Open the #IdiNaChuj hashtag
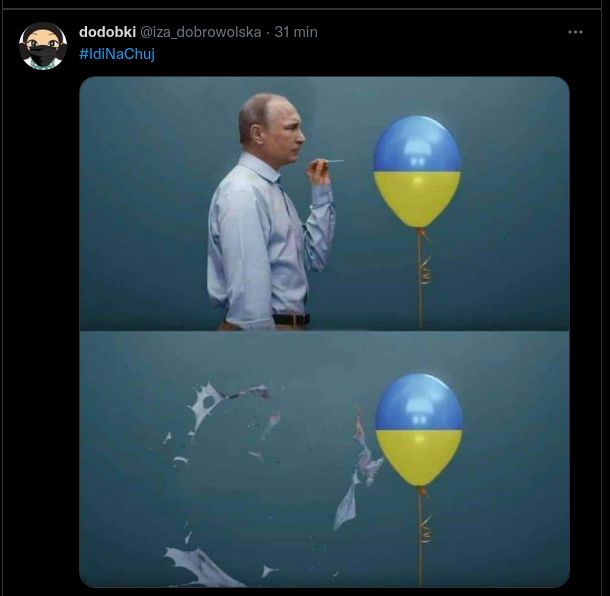610x596 pixels. pyautogui.click(x=117, y=54)
